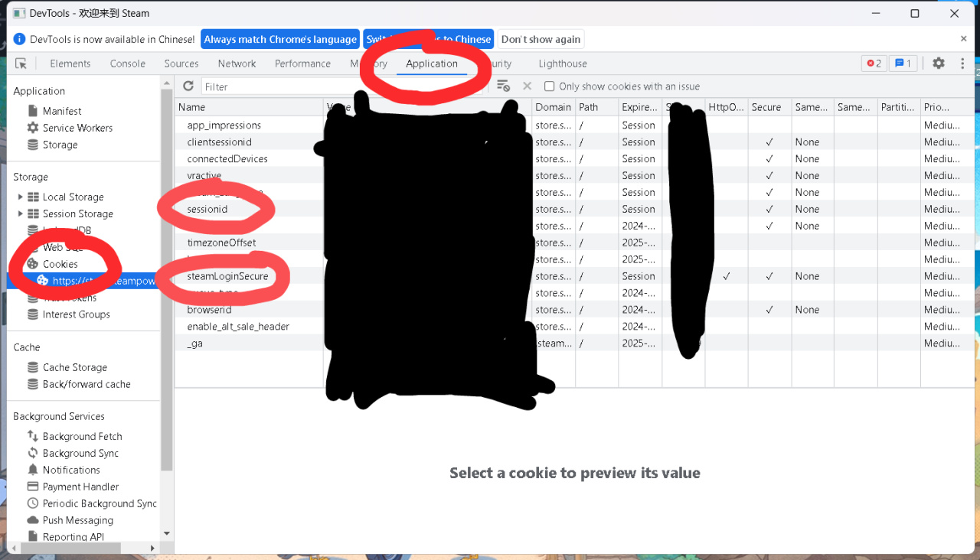Screen dimensions: 980x560
Task: Open Payment Handler via its card icon
Action: [x=33, y=487]
